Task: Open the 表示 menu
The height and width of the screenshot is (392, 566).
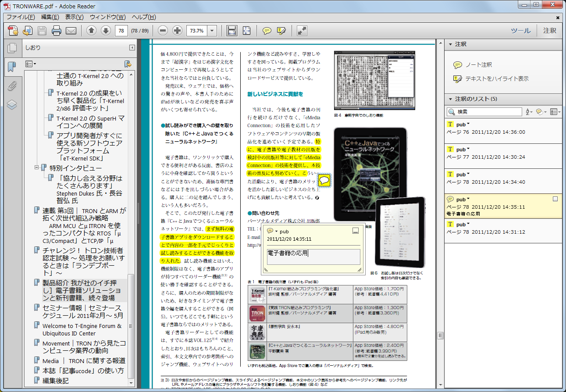Action: click(75, 17)
